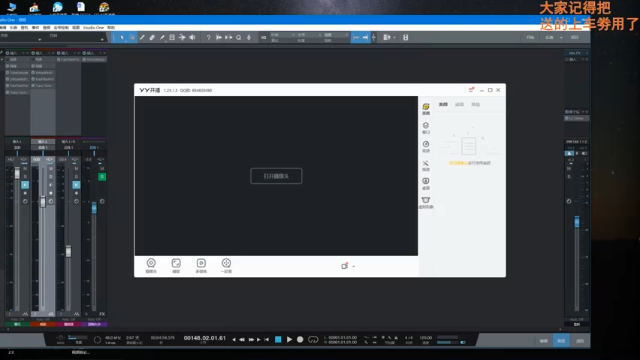The width and height of the screenshot is (640, 360).
Task: Click the Quantize Q icon in toolbar
Action: pos(239,38)
